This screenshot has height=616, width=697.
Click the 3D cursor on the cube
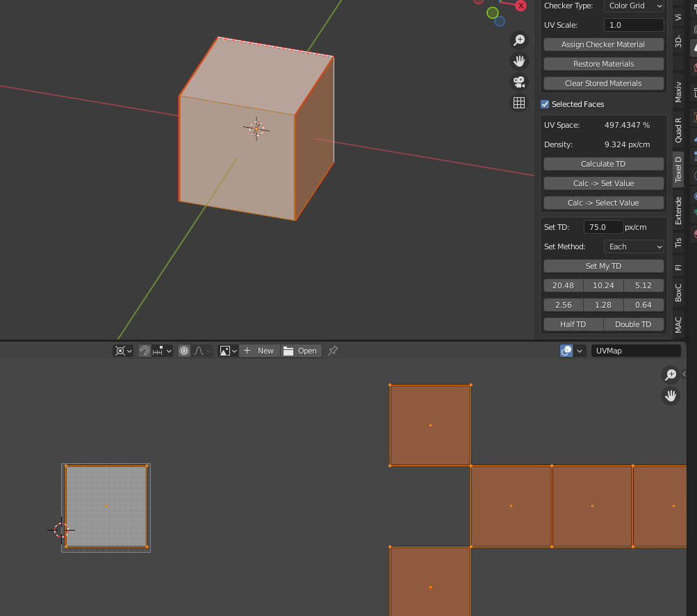coord(256,128)
